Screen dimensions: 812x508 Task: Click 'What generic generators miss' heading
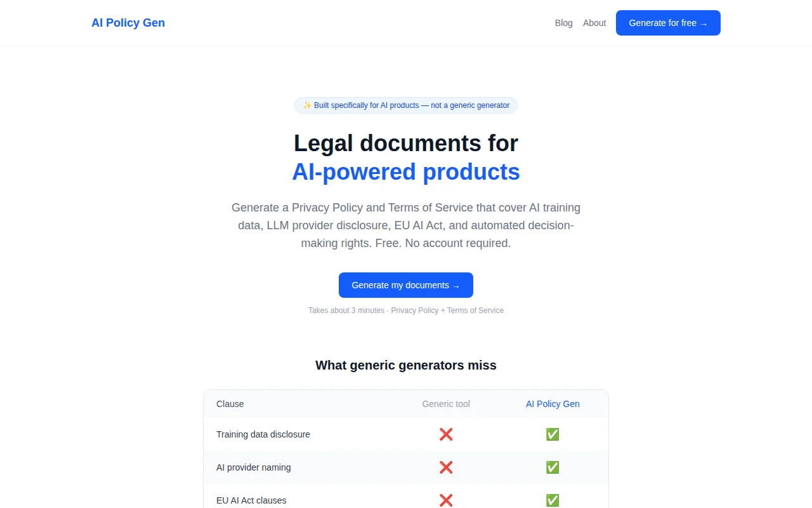tap(406, 365)
